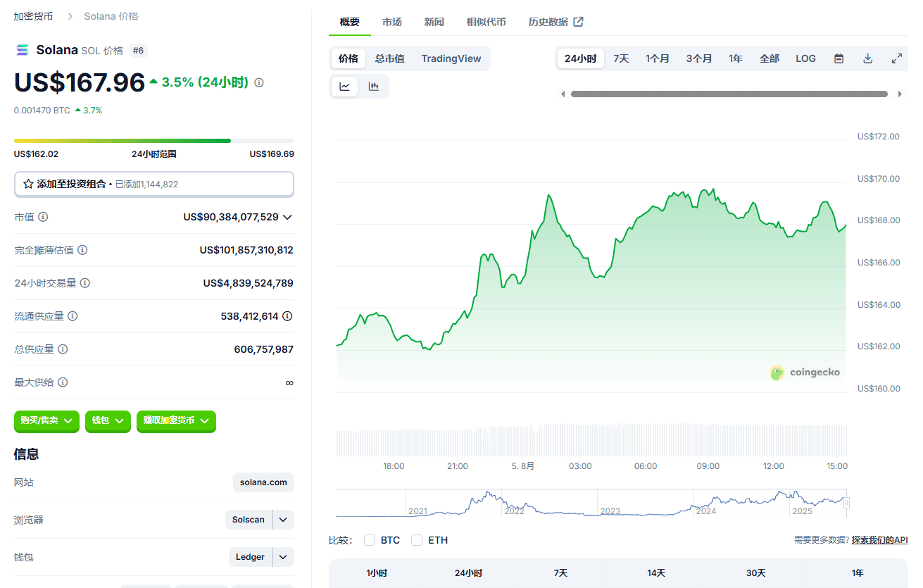923x588 pixels.
Task: Click breadcrumb separator chevron icon
Action: [x=70, y=16]
